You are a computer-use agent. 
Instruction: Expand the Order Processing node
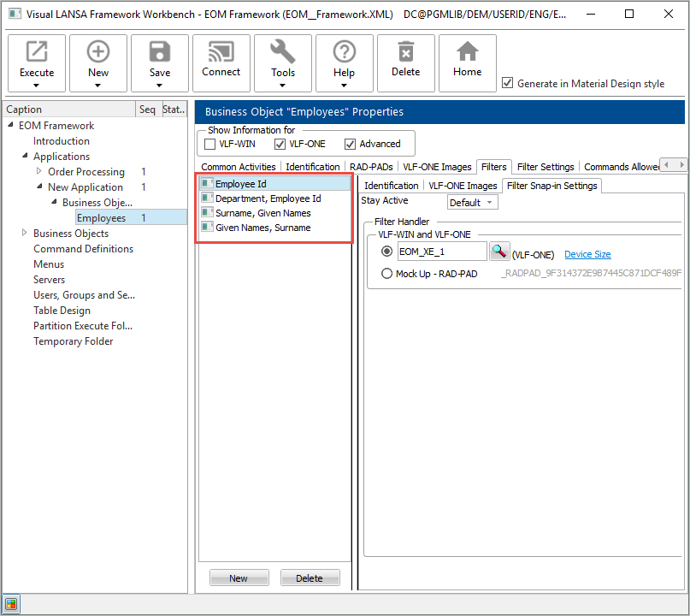click(x=39, y=171)
